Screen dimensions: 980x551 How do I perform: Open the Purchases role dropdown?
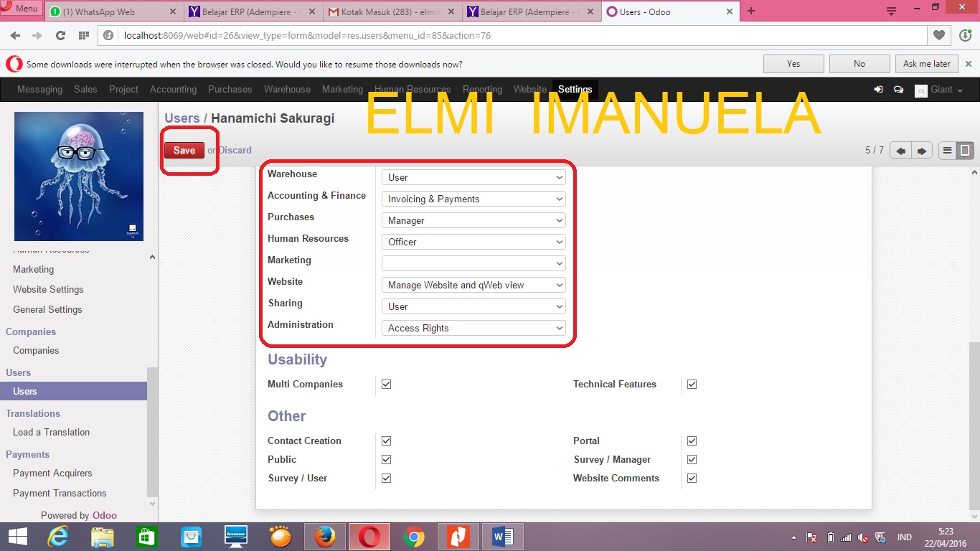[473, 220]
